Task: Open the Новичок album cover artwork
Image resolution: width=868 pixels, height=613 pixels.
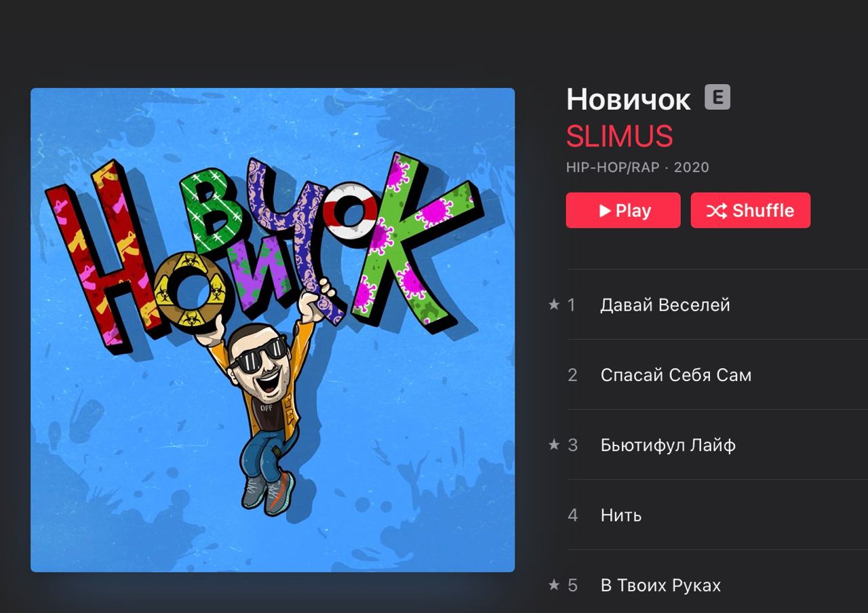Action: tap(273, 330)
